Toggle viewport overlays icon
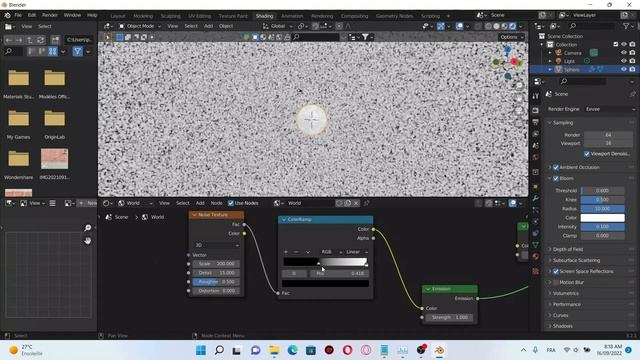The height and width of the screenshot is (360, 640). pyautogui.click(x=460, y=26)
